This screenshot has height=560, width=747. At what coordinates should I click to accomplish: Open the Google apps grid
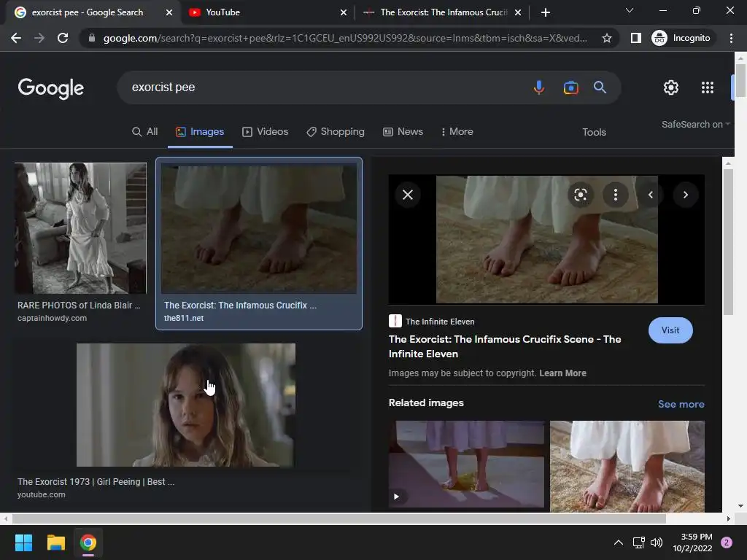[x=708, y=87]
